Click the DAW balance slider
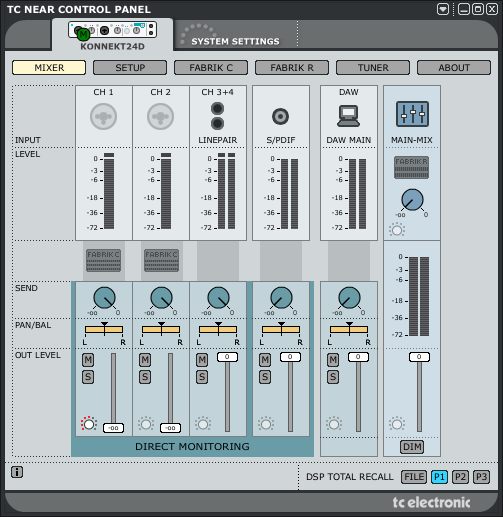The width and height of the screenshot is (503, 517). 349,329
